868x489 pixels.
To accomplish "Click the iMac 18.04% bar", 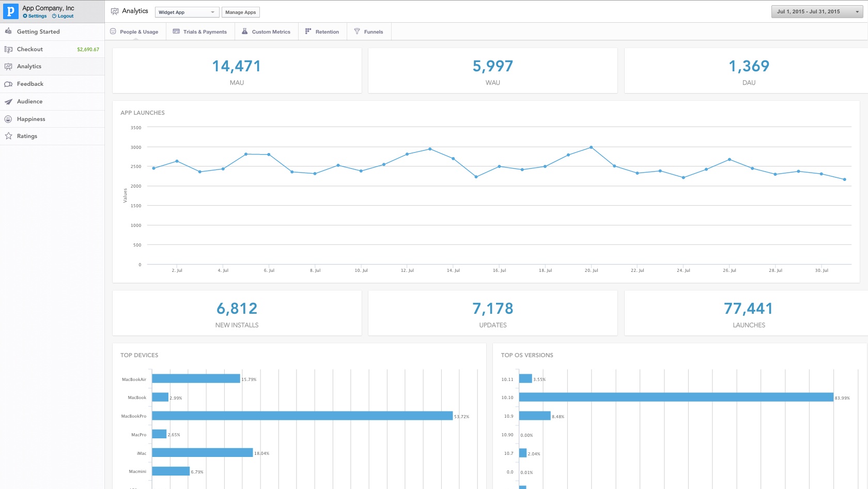I will point(203,453).
